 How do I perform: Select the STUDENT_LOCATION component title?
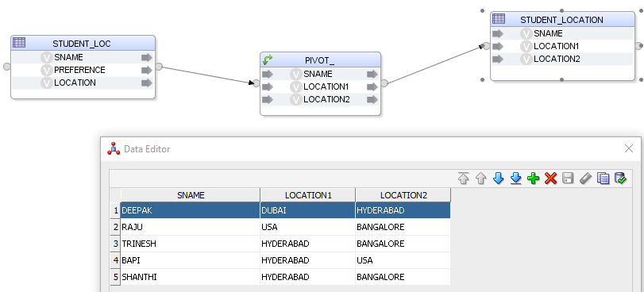click(561, 20)
